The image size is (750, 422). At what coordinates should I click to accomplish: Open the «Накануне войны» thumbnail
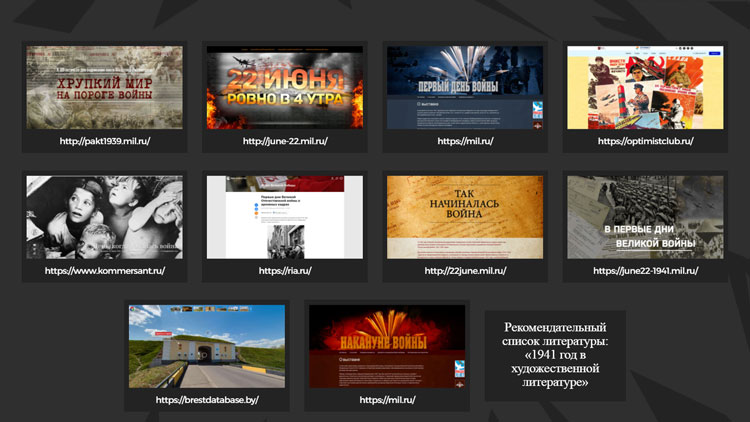387,346
